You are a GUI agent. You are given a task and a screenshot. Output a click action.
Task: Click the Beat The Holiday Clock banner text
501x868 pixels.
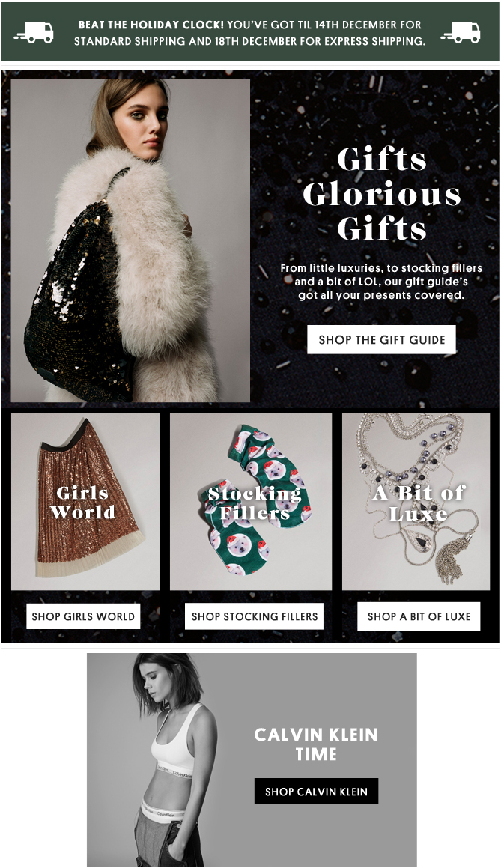(249, 33)
